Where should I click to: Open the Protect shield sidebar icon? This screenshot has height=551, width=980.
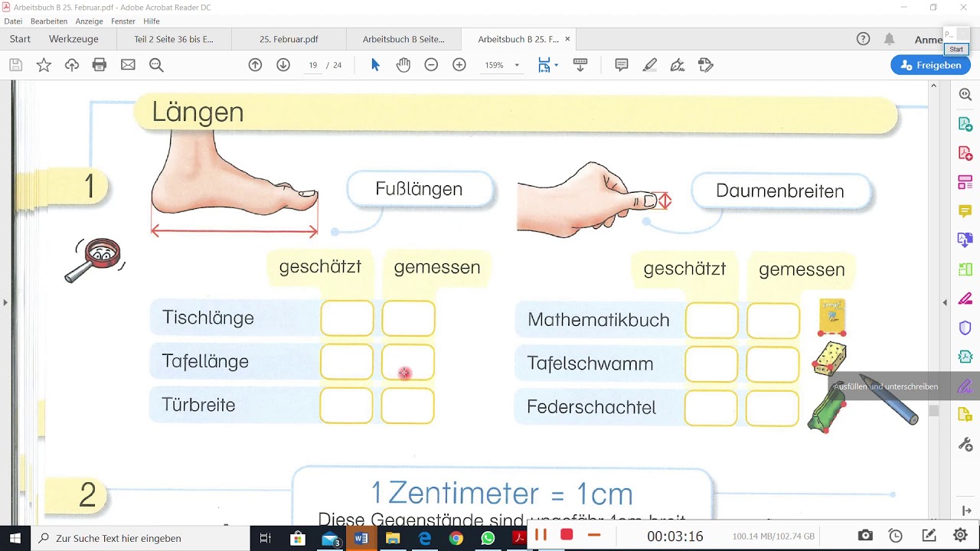(965, 328)
